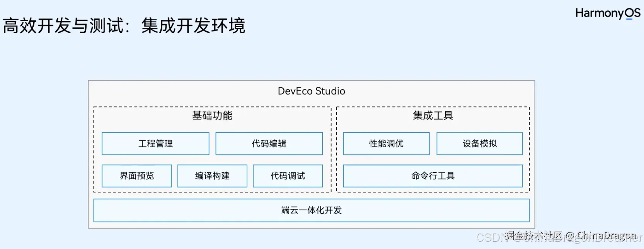This screenshot has width=644, height=249.
Task: Click the 集成工具 group title
Action: click(433, 116)
